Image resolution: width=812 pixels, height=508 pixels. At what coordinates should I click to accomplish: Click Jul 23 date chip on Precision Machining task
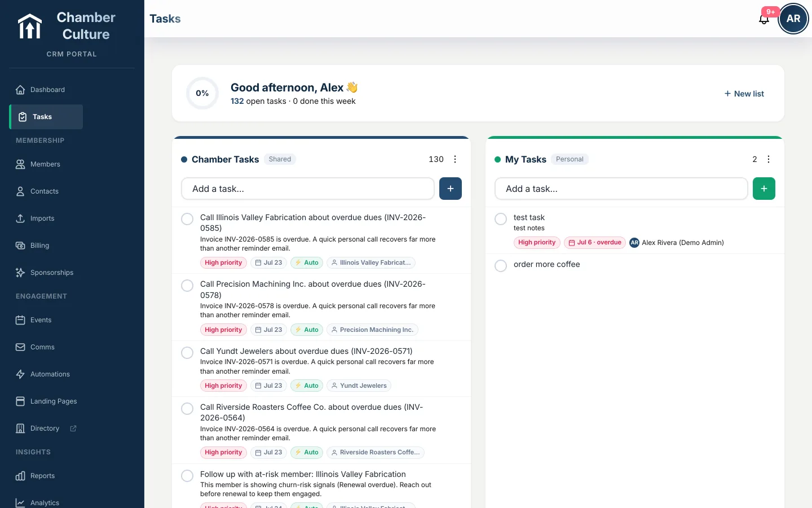click(x=268, y=330)
